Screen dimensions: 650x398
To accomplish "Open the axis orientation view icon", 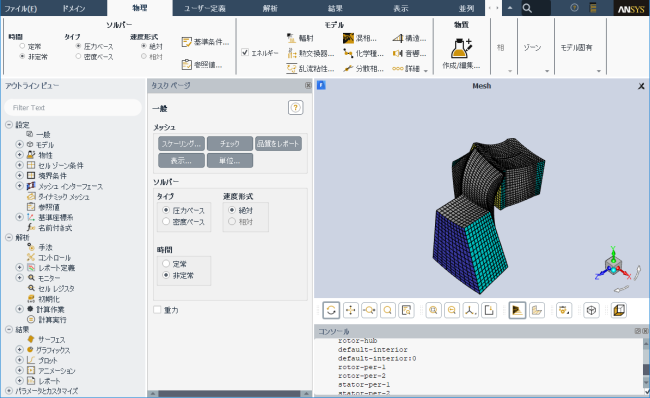I will (471, 310).
